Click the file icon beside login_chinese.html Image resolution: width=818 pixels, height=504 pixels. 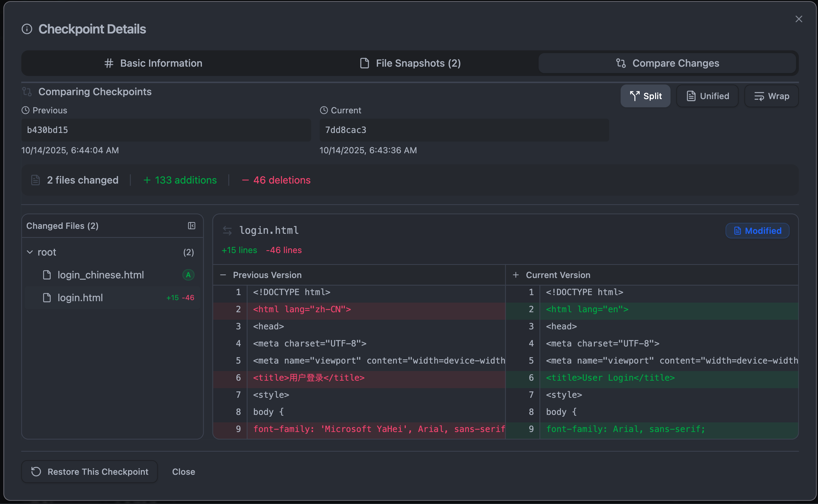[47, 275]
